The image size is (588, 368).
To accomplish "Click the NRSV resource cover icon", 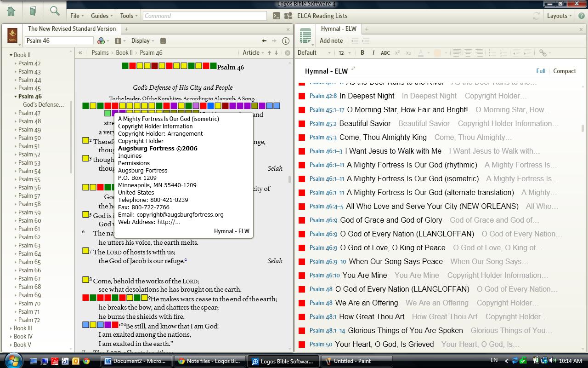I will 12,35.
